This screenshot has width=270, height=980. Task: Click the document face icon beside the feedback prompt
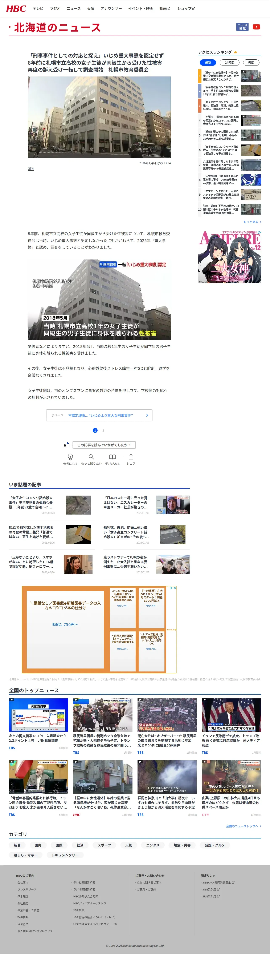click(66, 445)
